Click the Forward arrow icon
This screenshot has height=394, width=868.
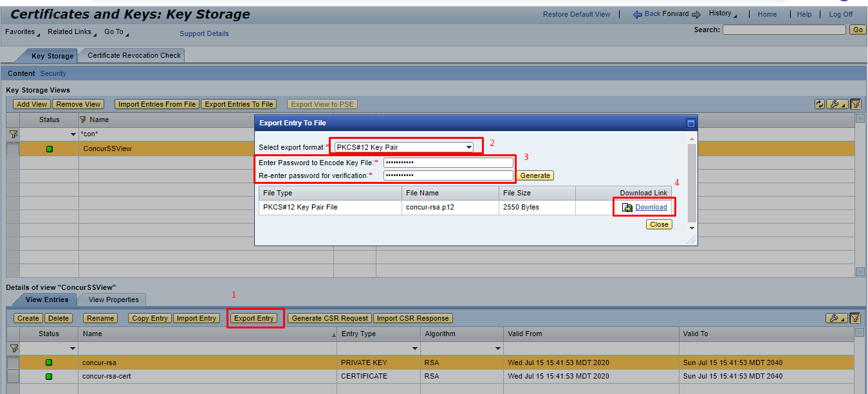696,14
